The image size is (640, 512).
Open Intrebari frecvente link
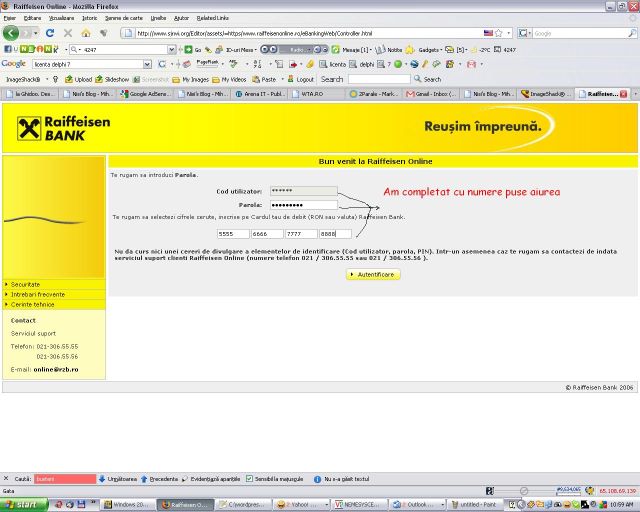click(x=38, y=294)
